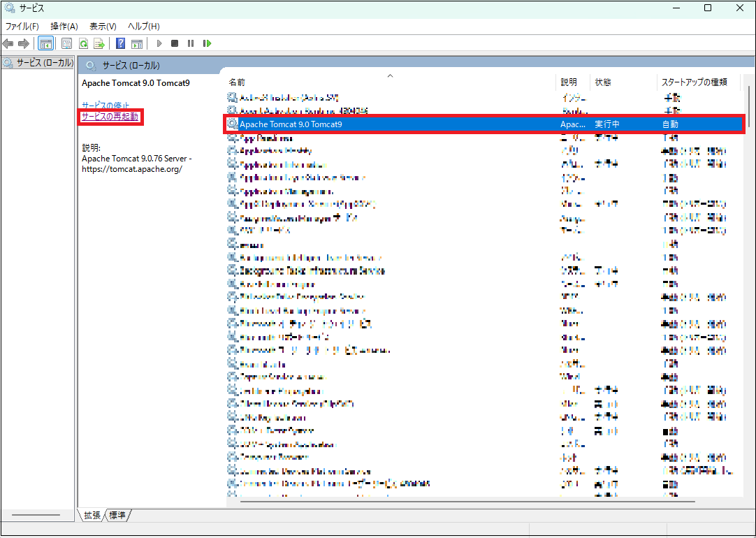The height and width of the screenshot is (538, 756).
Task: Click the Back arrow toolbar icon
Action: [x=8, y=43]
